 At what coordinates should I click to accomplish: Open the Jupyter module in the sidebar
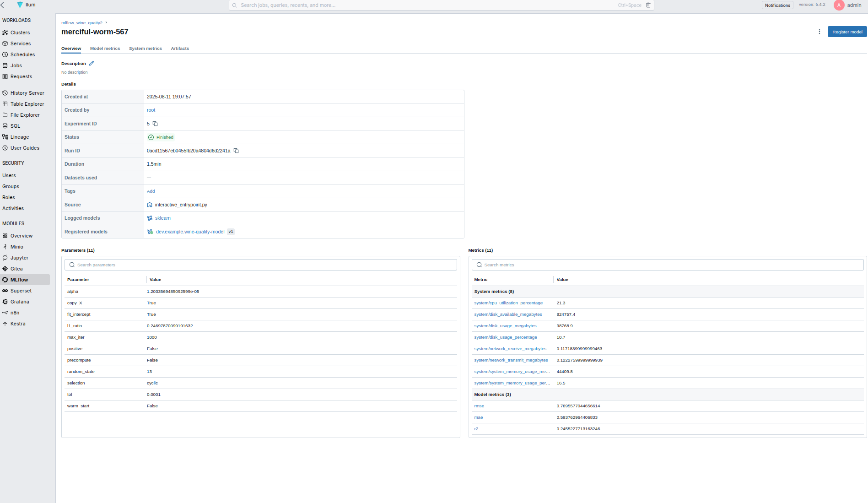point(19,258)
